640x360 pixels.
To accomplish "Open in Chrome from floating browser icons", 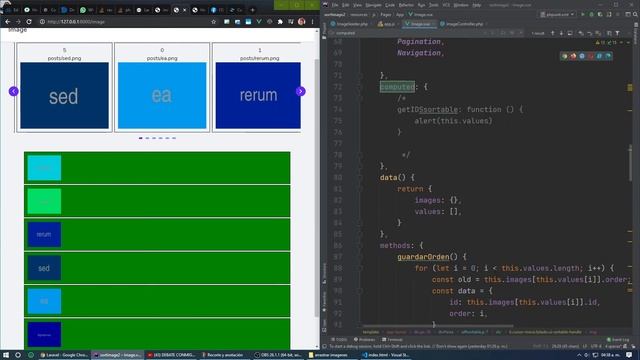I will pyautogui.click(x=564, y=56).
